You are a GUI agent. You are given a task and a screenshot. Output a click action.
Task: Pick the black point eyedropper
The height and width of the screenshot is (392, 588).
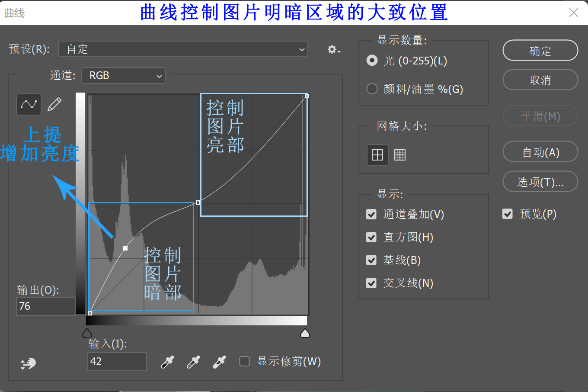click(x=167, y=362)
